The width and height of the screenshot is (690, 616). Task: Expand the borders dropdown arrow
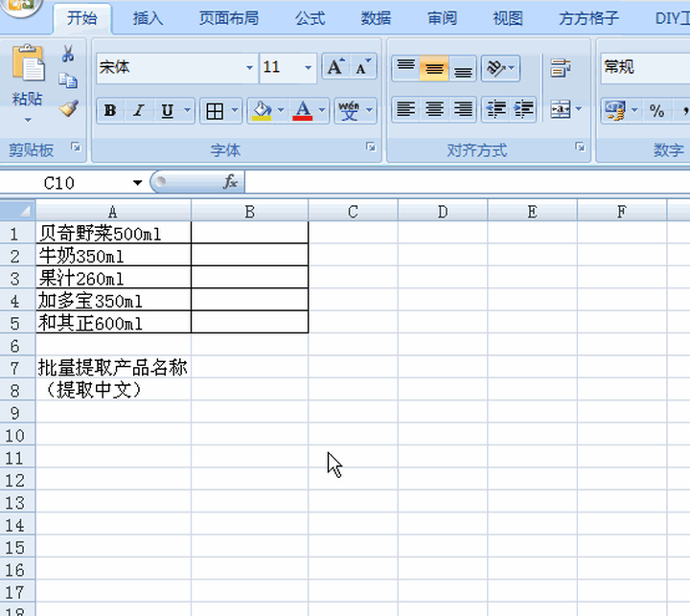pos(235,110)
